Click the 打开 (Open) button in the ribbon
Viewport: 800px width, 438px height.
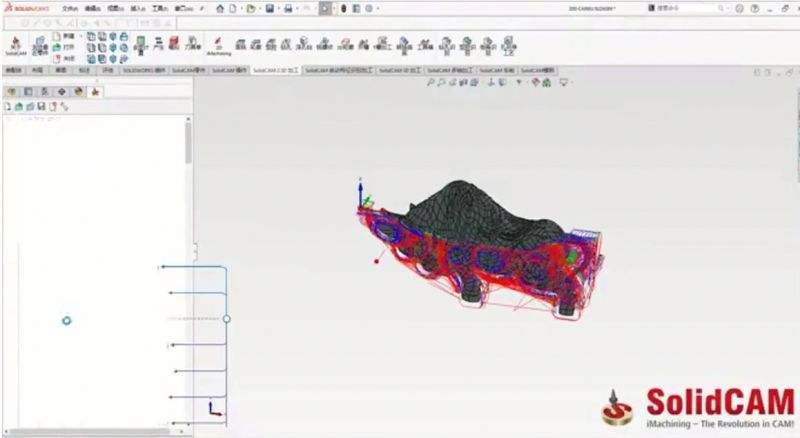(67, 46)
